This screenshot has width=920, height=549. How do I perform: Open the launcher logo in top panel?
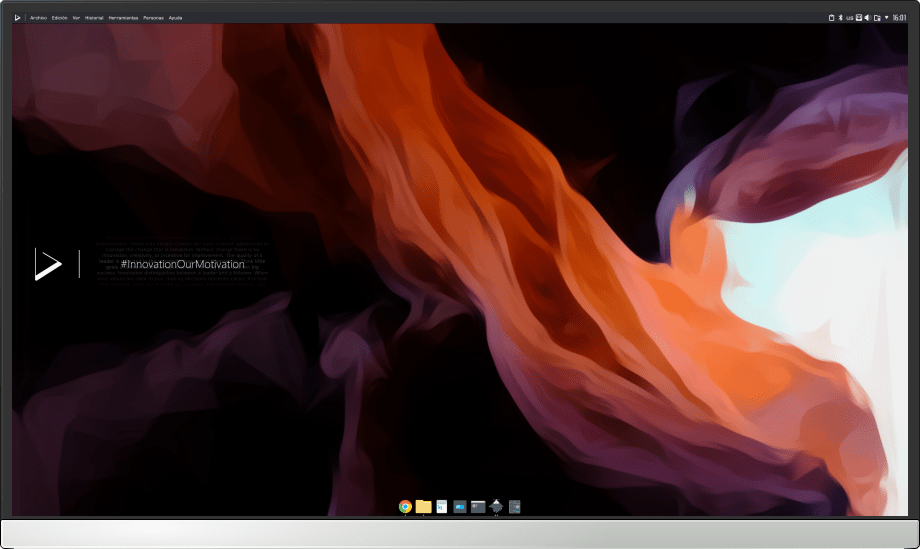tap(17, 17)
